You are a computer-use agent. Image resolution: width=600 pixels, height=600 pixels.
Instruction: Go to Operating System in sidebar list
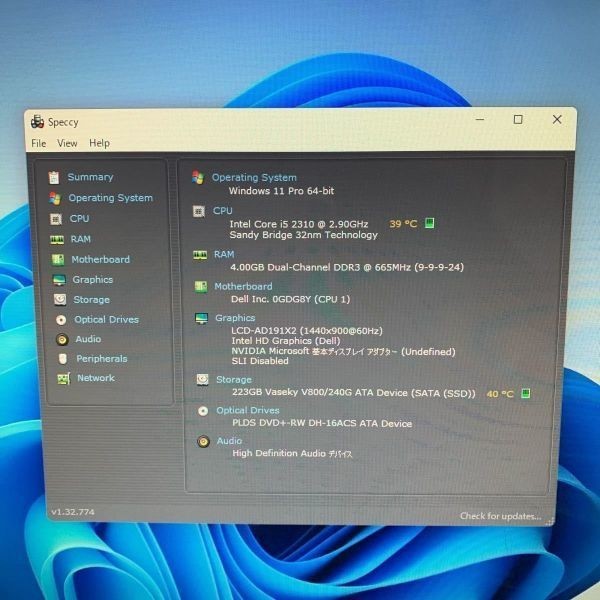pyautogui.click(x=111, y=198)
